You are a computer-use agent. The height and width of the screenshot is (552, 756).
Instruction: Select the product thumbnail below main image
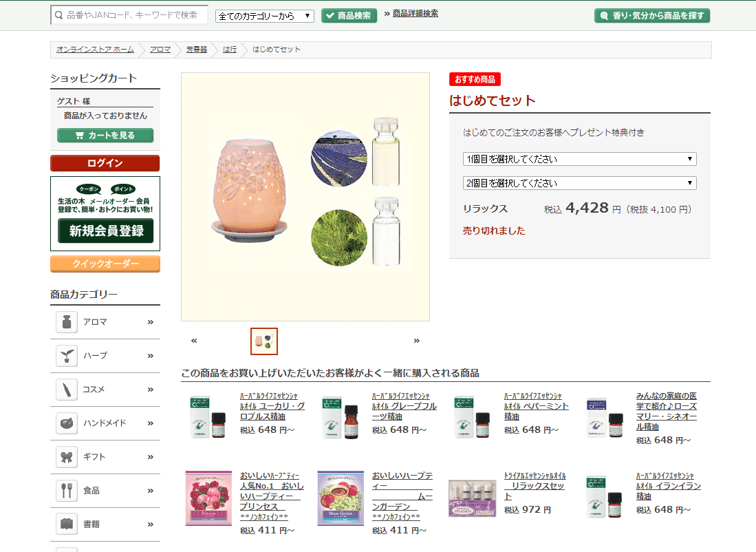point(264,341)
